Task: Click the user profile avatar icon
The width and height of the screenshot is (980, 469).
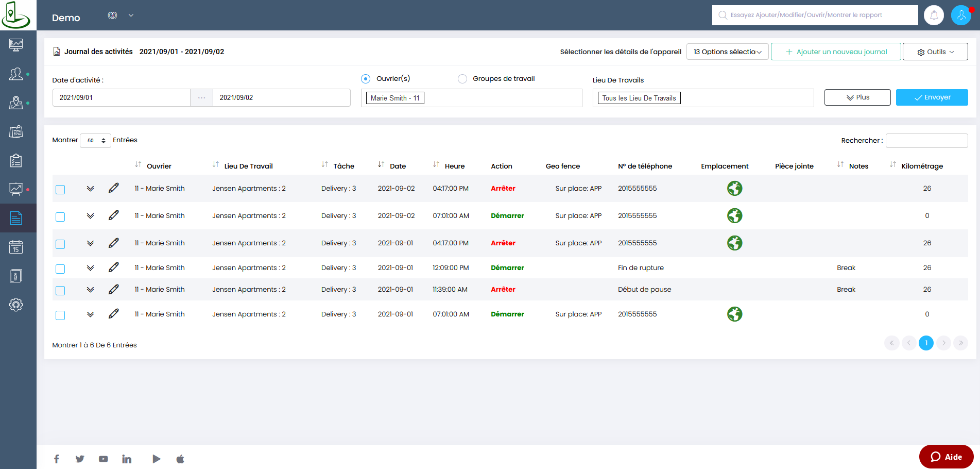Action: point(960,15)
